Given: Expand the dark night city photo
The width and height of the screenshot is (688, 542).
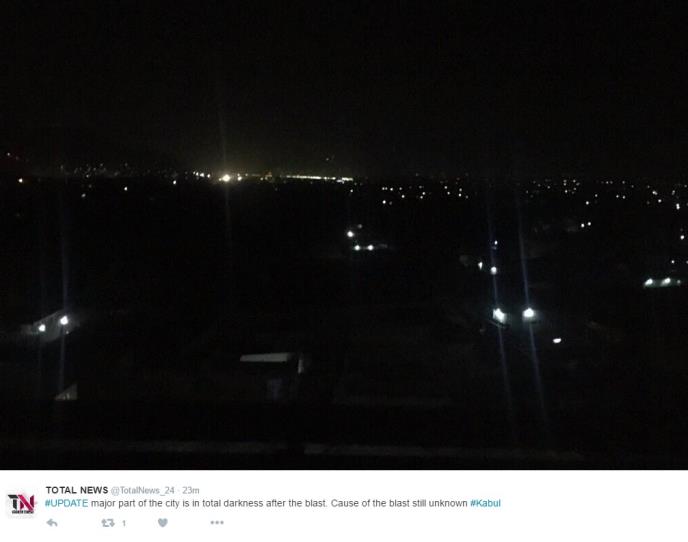Looking at the screenshot, I should (344, 235).
